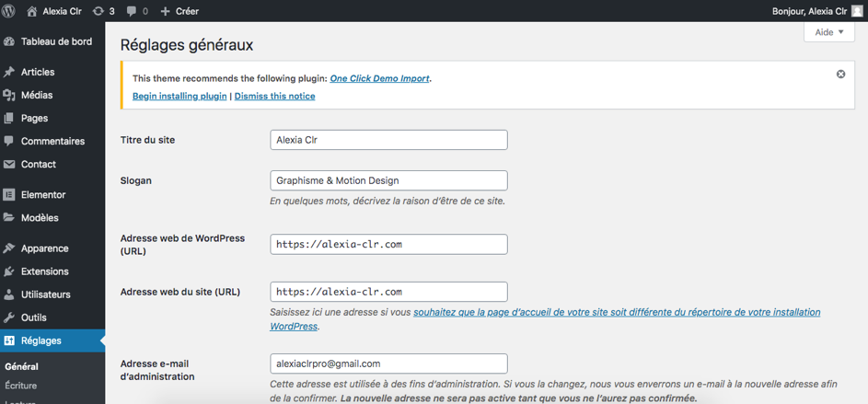
Task: Click Créer in the admin bar
Action: pyautogui.click(x=187, y=11)
